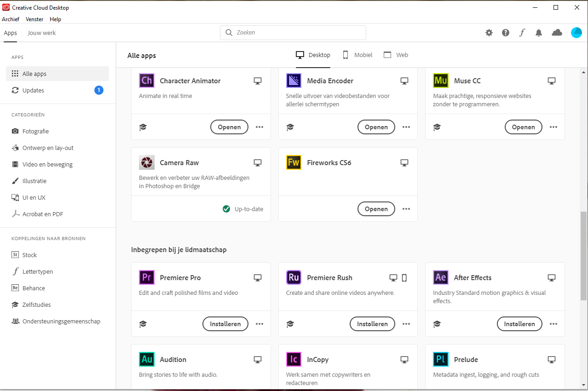Viewport: 588px width, 391px height.
Task: Click Installeren for Premiere Pro
Action: click(225, 324)
